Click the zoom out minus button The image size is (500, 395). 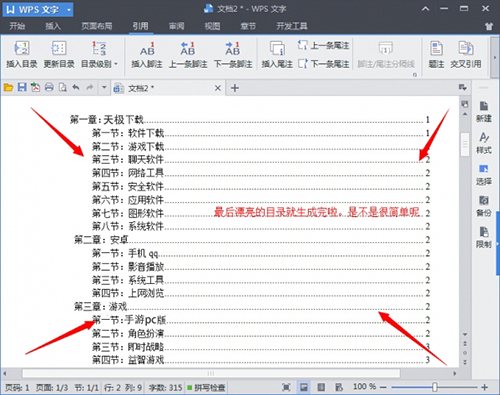[383, 387]
